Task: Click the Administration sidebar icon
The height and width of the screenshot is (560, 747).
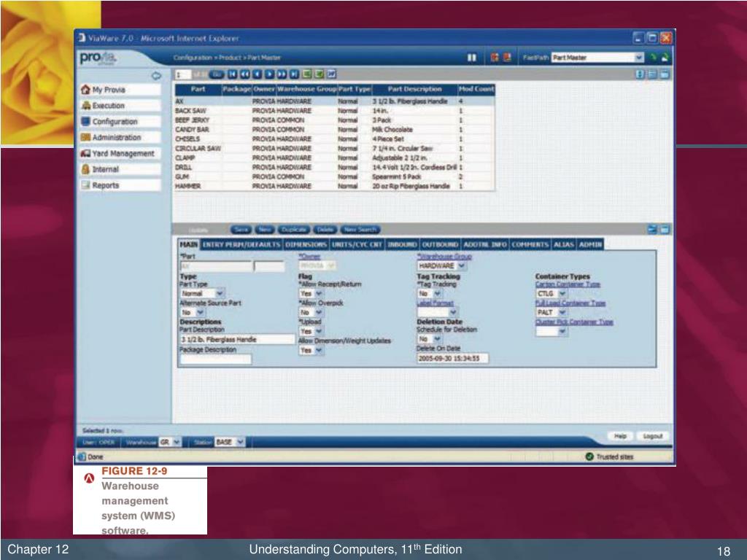Action: coord(86,137)
